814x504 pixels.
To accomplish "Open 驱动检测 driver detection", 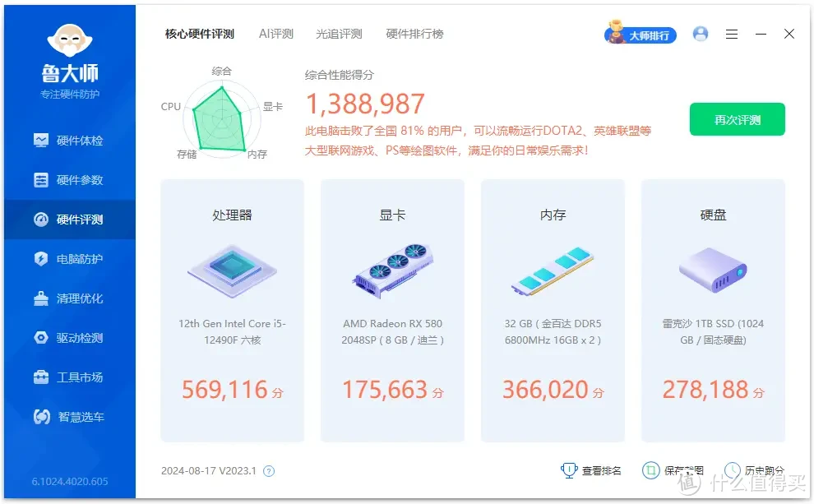I will 70,338.
